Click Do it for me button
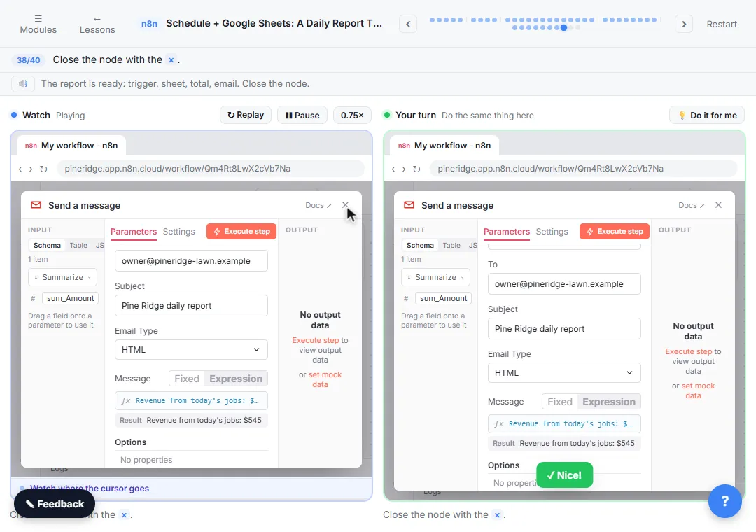This screenshot has height=532, width=756. (x=707, y=115)
